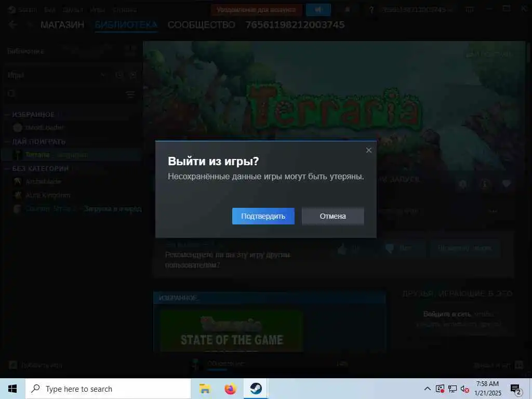Open advanced filter settings icon
Screen dimensions: 532x399
(130, 94)
